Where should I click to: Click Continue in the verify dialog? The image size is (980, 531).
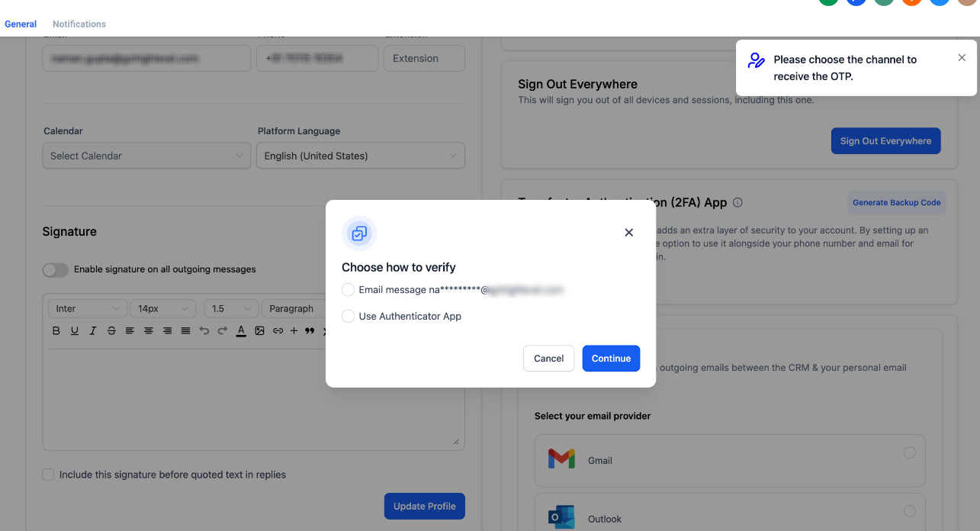611,359
